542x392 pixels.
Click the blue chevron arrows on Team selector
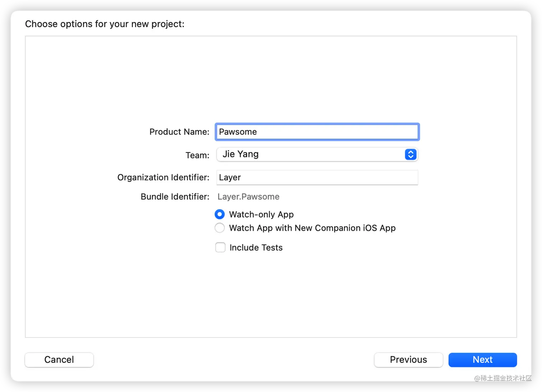coord(410,154)
